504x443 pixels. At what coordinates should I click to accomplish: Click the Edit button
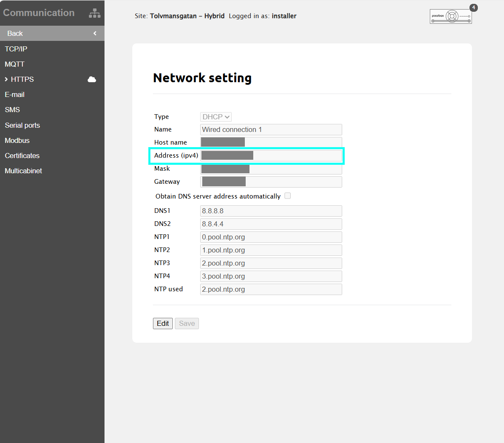(x=163, y=323)
